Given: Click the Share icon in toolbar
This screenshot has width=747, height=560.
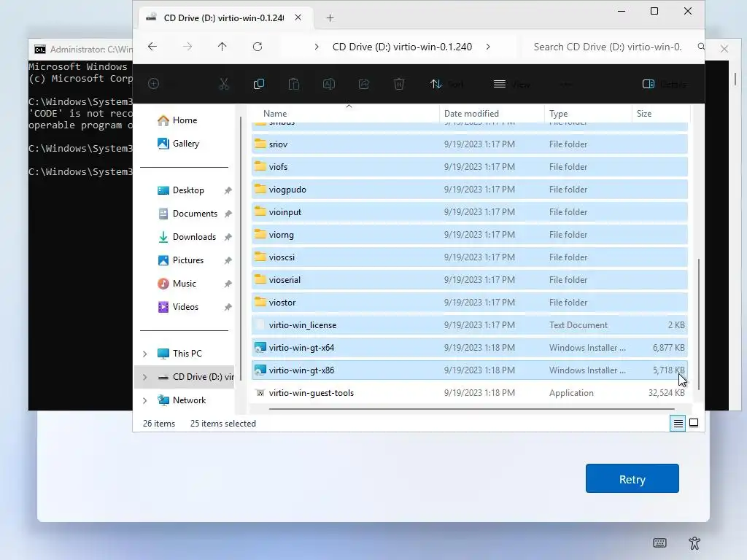Looking at the screenshot, I should [x=364, y=85].
